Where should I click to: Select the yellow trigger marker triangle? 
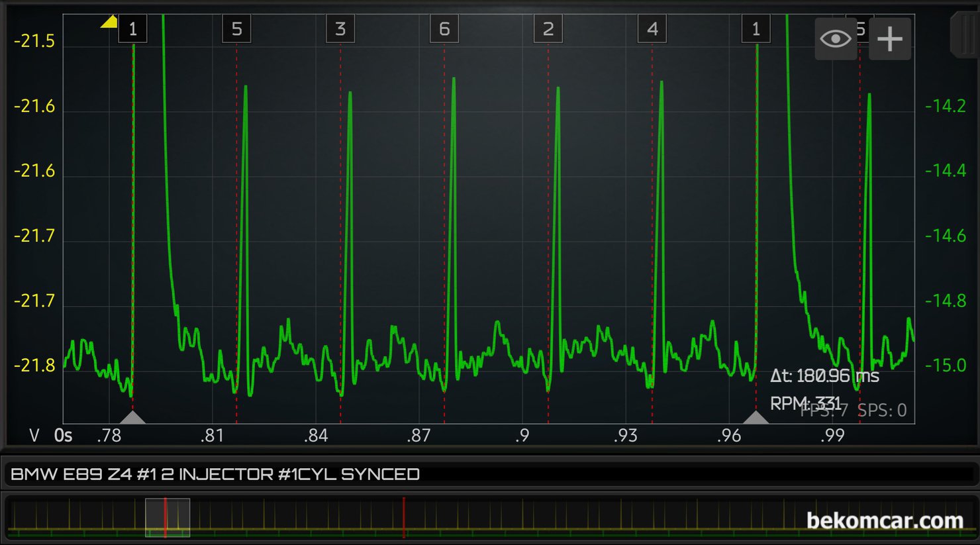coord(109,22)
